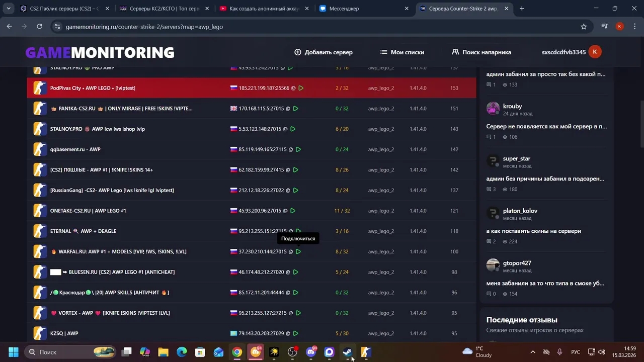Open the Windows Start menu
The width and height of the screenshot is (644, 362).
coord(14,352)
